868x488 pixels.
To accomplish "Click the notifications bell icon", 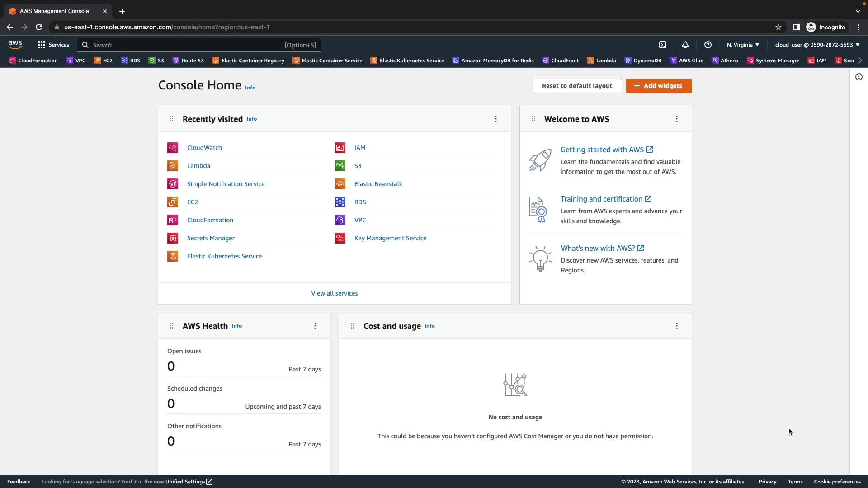I will (685, 45).
